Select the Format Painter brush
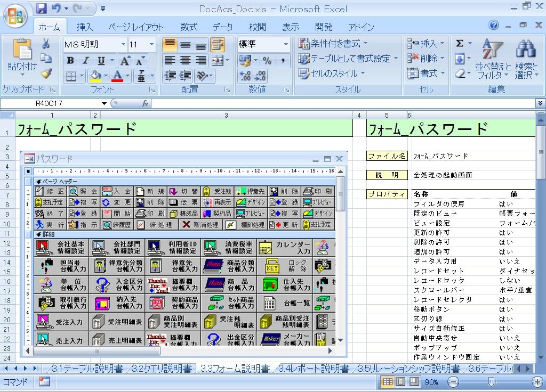Viewport: 546px width, 392px height. [46, 73]
